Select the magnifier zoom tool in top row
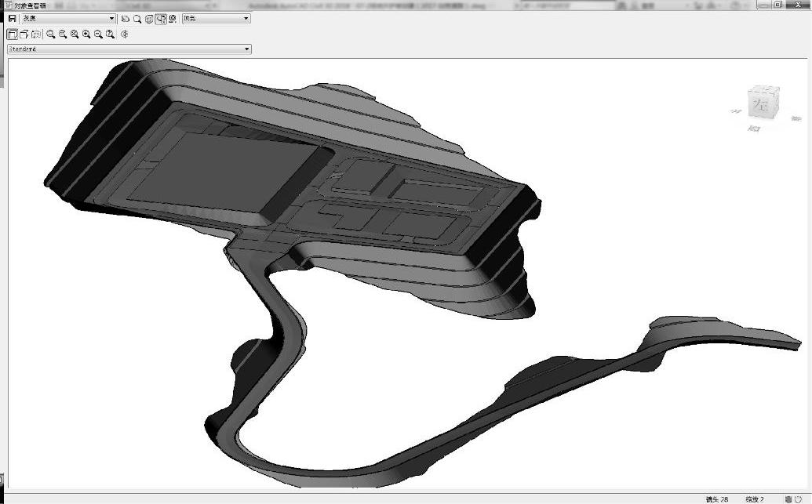This screenshot has width=812, height=504. point(137,19)
